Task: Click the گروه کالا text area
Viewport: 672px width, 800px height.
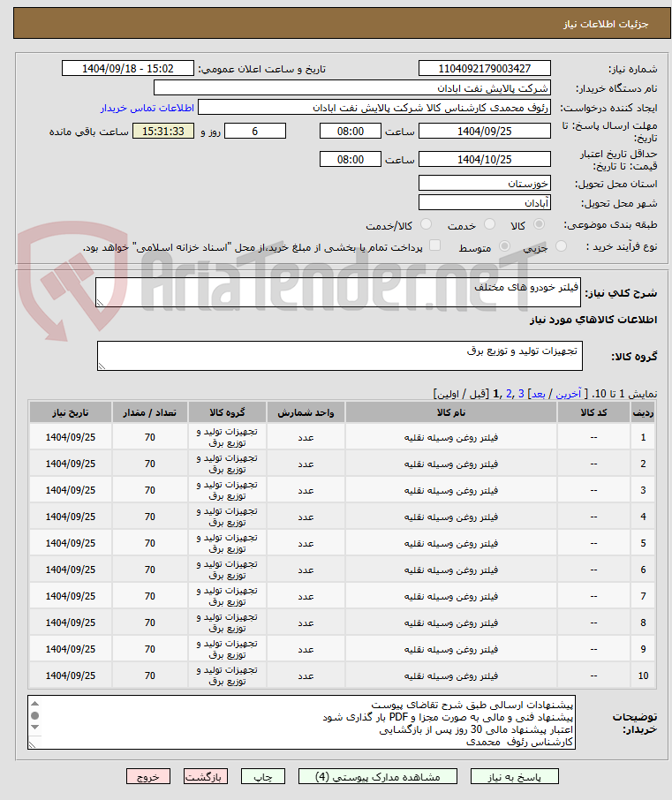Action: [x=340, y=356]
